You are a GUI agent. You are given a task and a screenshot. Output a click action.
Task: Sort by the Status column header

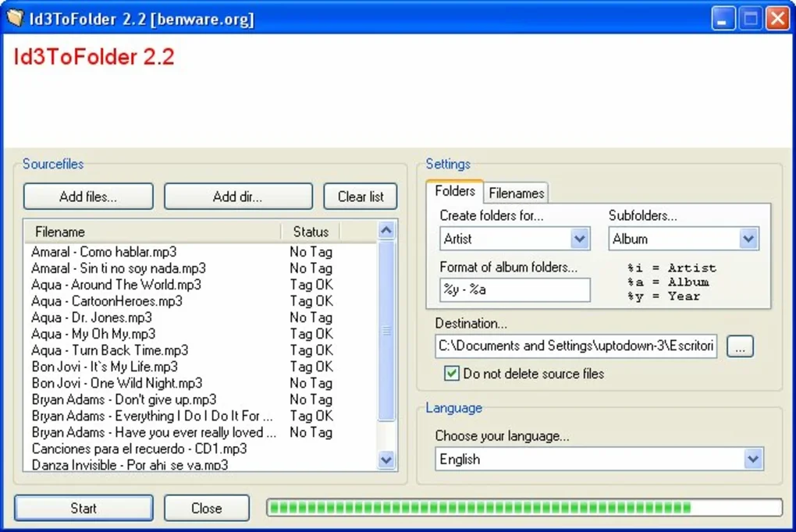coord(311,232)
